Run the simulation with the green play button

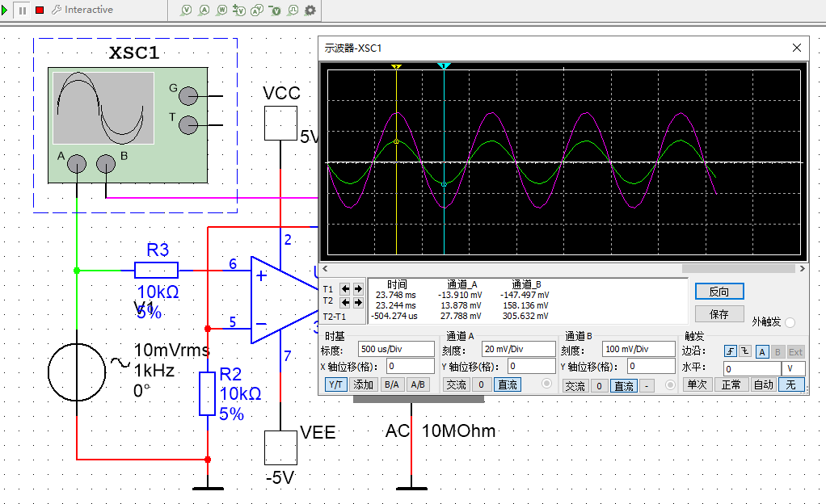[4, 10]
